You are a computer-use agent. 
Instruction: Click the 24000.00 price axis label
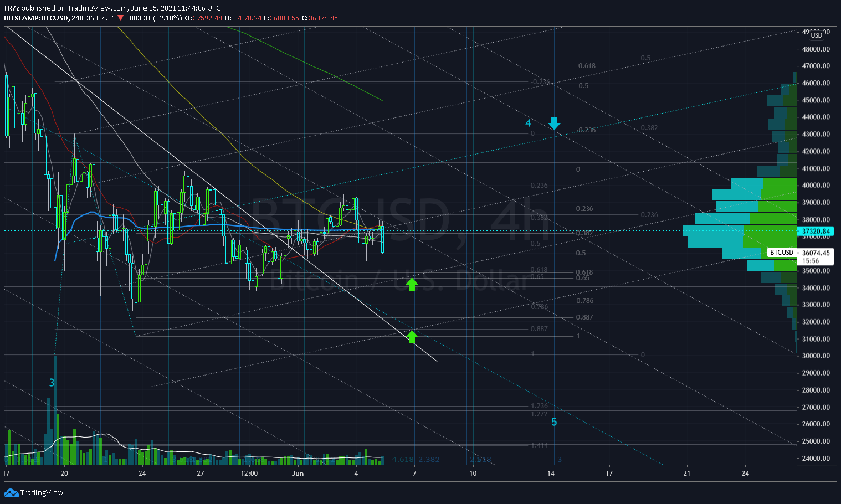click(816, 459)
